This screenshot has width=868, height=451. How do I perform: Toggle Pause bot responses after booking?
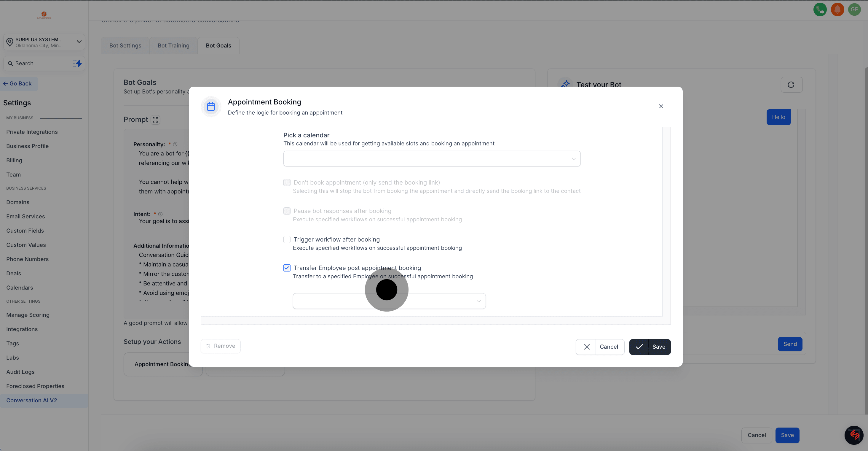click(x=287, y=211)
